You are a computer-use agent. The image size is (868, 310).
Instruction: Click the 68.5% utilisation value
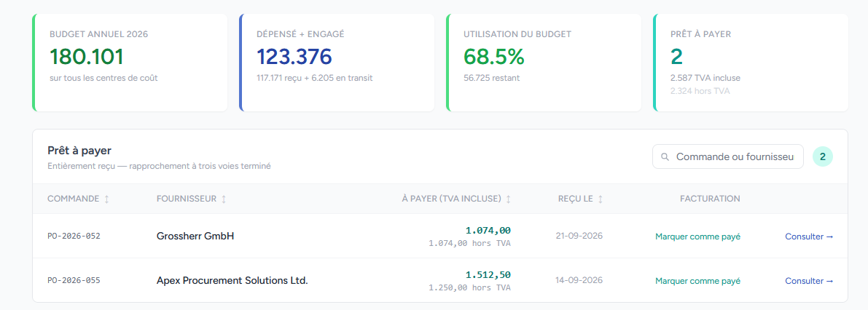(494, 57)
